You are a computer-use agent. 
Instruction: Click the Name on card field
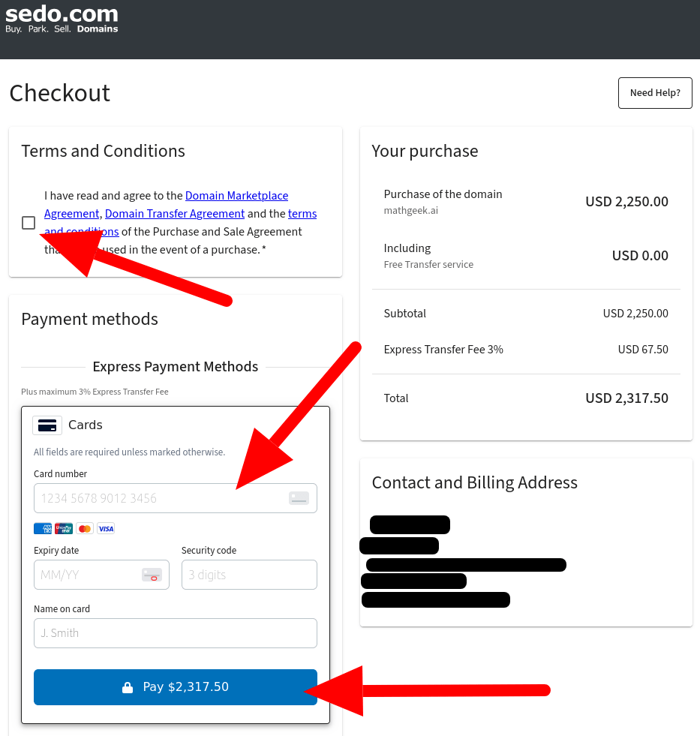click(176, 633)
